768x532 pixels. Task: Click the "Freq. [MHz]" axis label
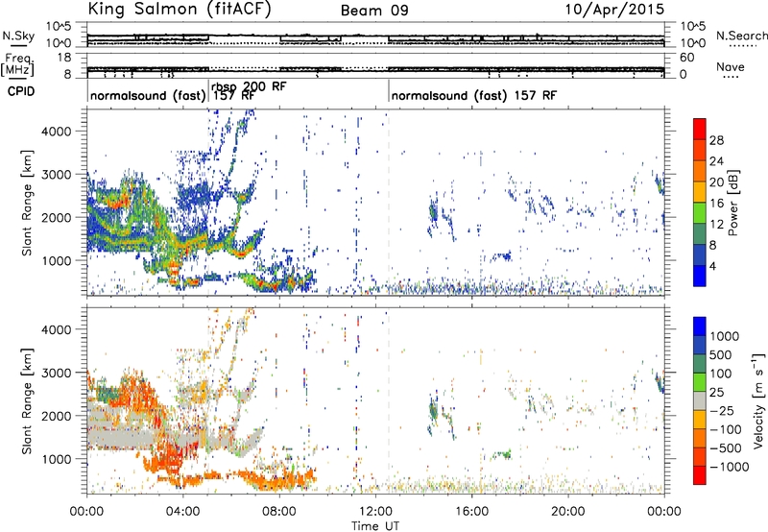(17, 64)
